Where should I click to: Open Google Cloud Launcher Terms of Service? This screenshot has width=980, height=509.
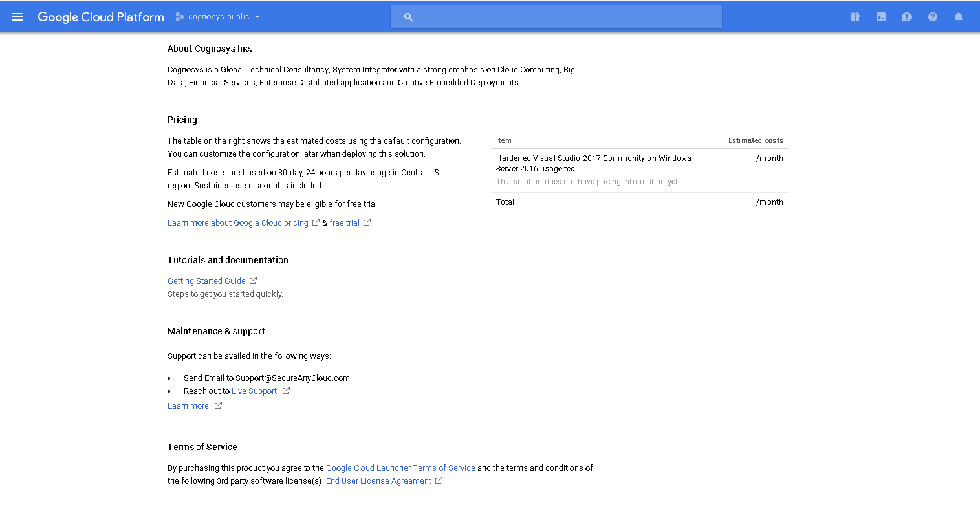click(x=400, y=468)
